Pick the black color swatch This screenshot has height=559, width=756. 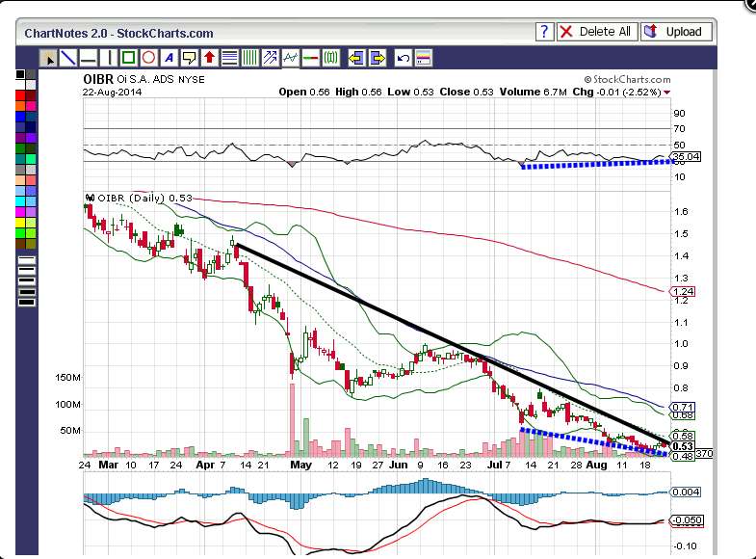[20, 74]
